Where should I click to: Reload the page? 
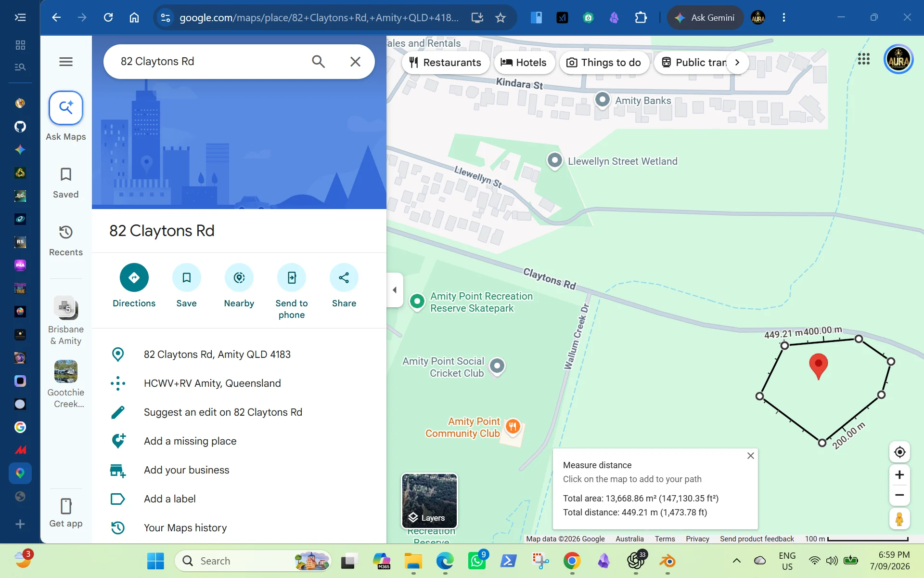[108, 18]
